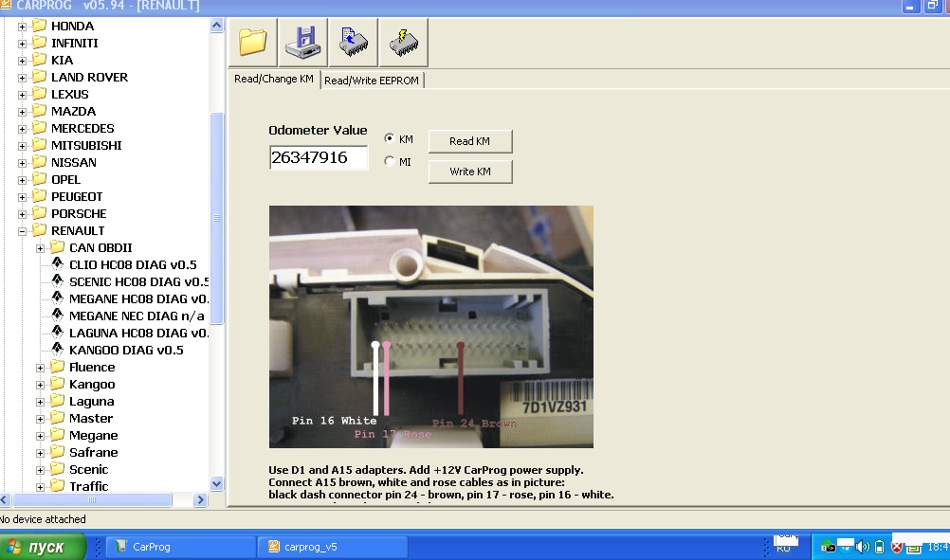This screenshot has height=560, width=950.
Task: Select the Laguna folder item
Action: click(91, 401)
